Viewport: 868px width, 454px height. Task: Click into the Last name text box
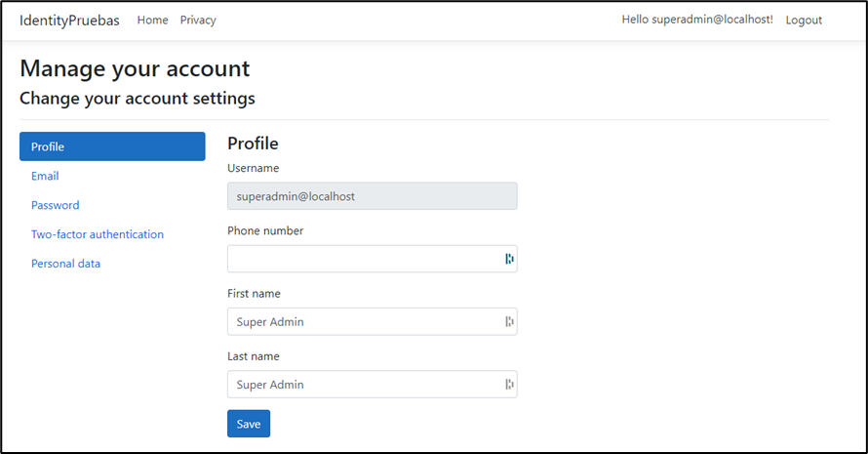pyautogui.click(x=361, y=385)
